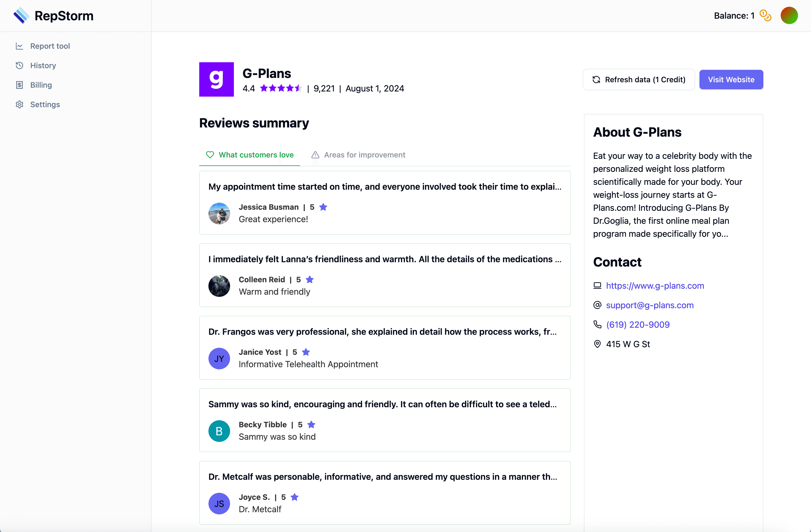Open Settings from the sidebar
Screen dimensions: 811x532
coord(45,104)
